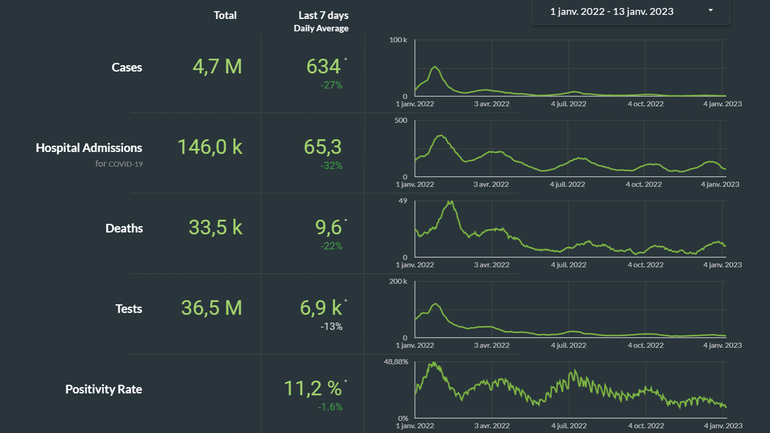Click the 4,7 M total cases figure
The image size is (770, 433).
(216, 67)
